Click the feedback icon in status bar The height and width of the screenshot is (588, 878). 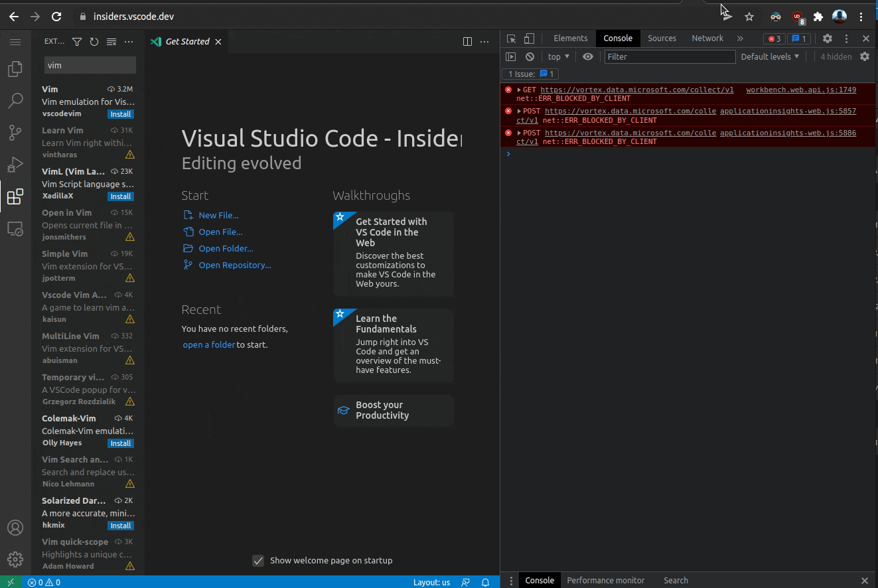(466, 582)
